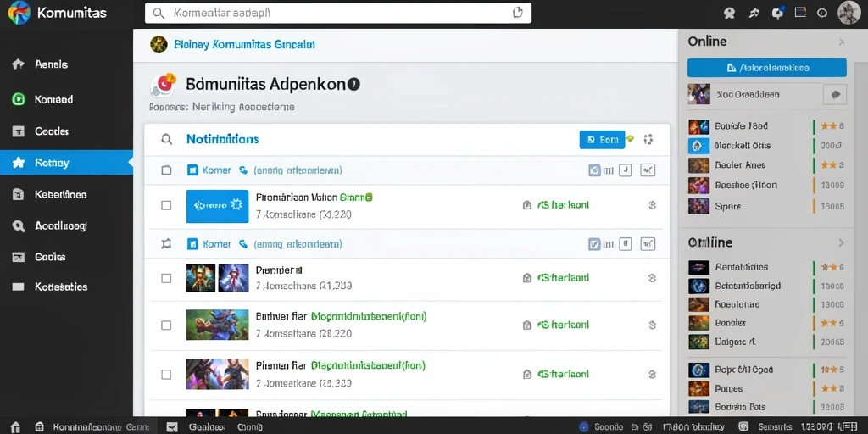
Task: Expand the second Online panel chevron
Action: click(x=842, y=242)
